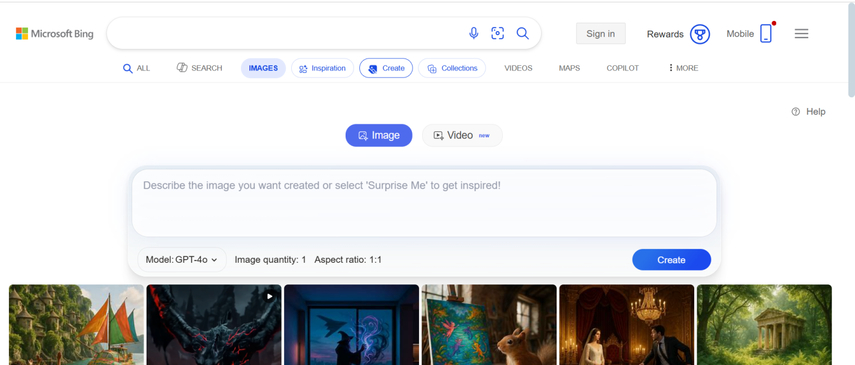Open the forest temple thumbnail
The image size is (855, 365).
coord(764,325)
